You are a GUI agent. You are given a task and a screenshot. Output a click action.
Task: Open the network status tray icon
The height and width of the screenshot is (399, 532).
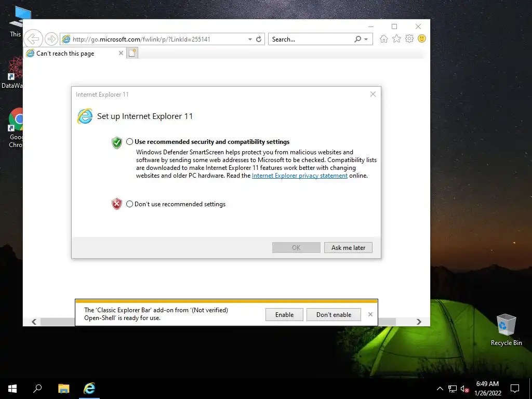tap(453, 389)
